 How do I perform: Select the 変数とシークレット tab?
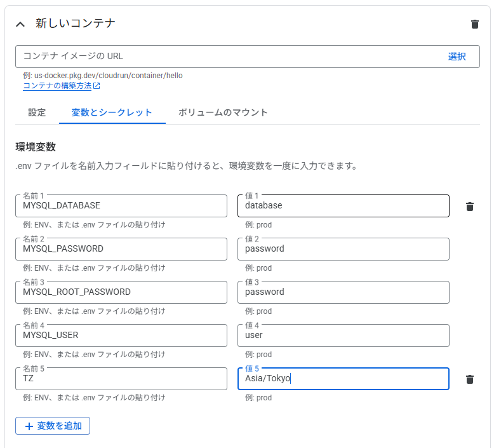tap(112, 112)
